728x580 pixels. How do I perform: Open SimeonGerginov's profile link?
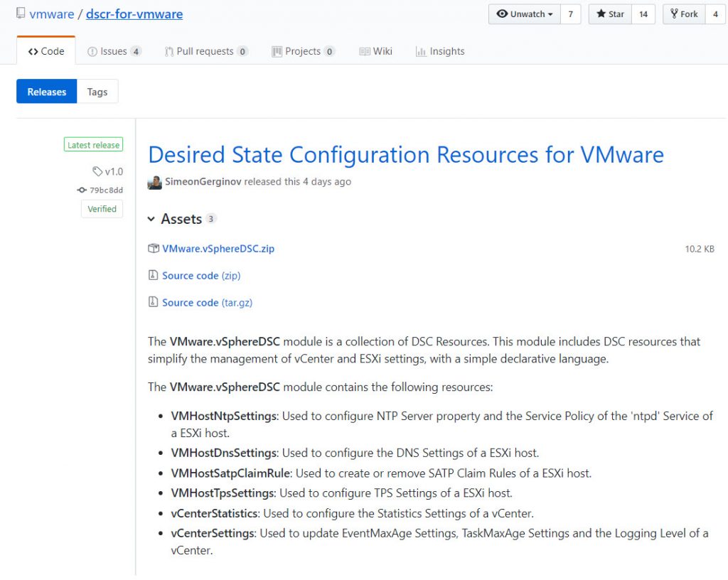pyautogui.click(x=203, y=181)
